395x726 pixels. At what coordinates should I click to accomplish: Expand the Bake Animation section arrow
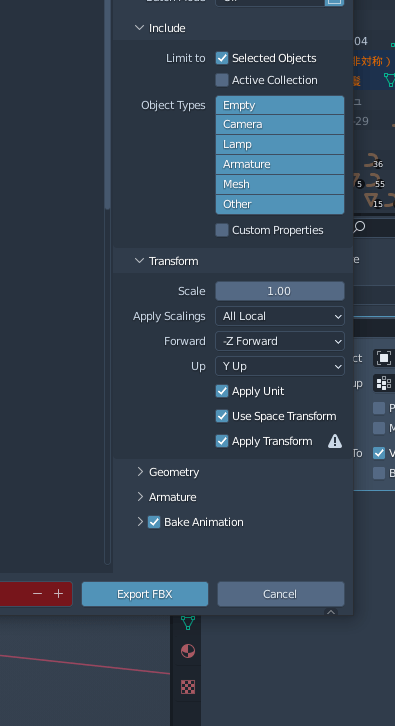pyautogui.click(x=140, y=522)
